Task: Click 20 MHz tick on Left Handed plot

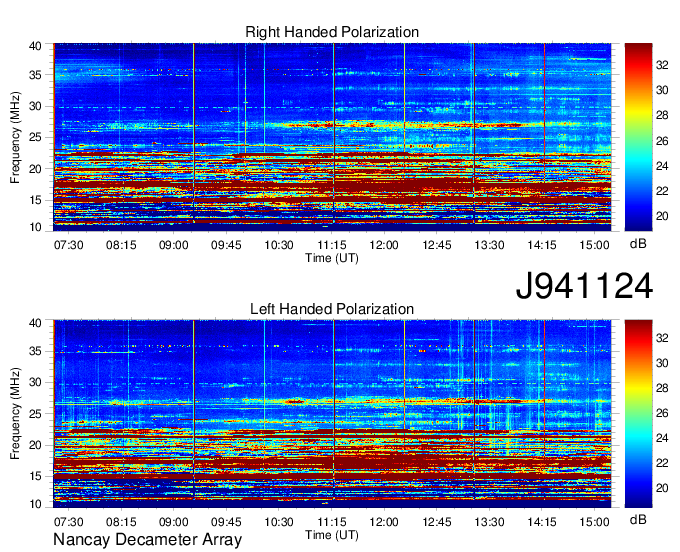Action: point(35,445)
